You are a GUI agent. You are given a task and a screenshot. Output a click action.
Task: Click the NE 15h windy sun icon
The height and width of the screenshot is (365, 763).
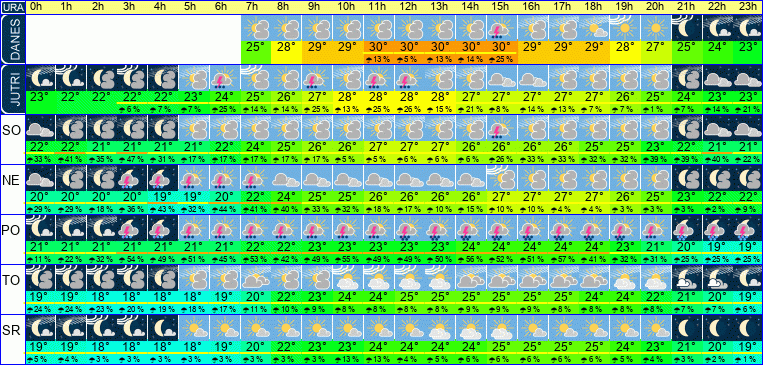[501, 178]
